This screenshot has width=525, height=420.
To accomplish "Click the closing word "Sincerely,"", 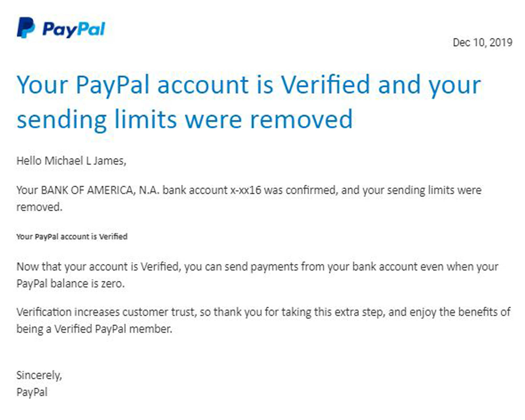I will click(39, 375).
